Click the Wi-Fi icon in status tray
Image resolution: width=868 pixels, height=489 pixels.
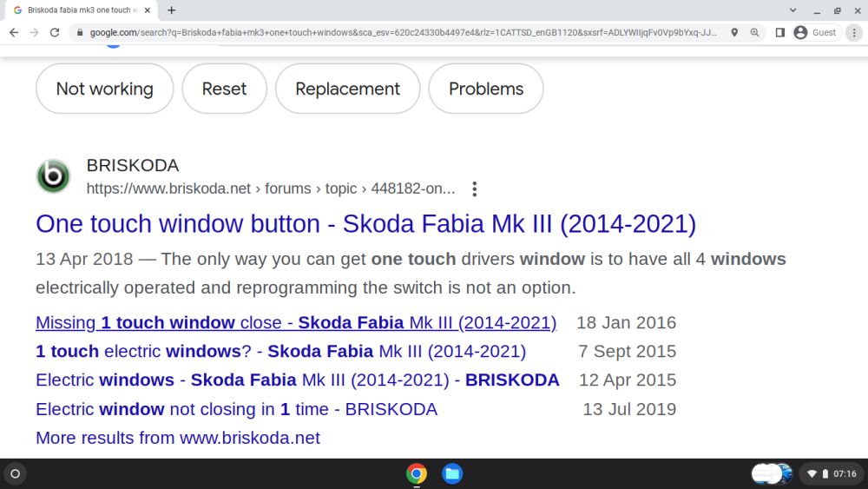click(x=812, y=474)
